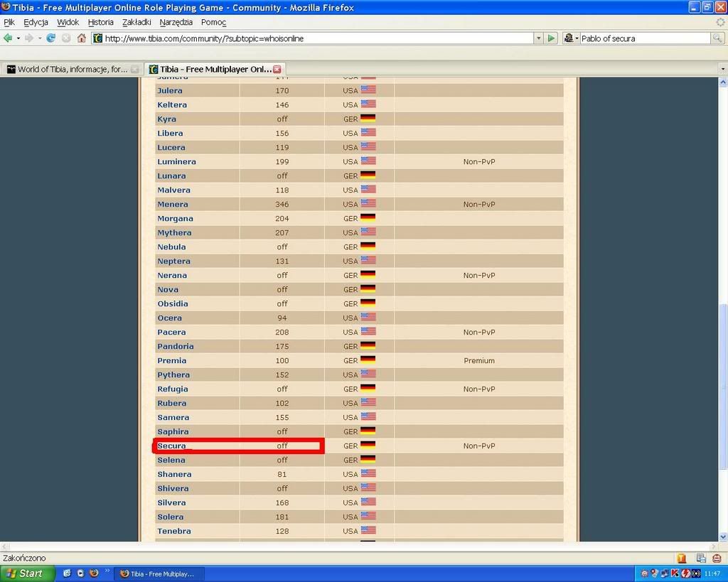This screenshot has width=728, height=582.
Task: Click the green Go arrow button
Action: click(551, 38)
